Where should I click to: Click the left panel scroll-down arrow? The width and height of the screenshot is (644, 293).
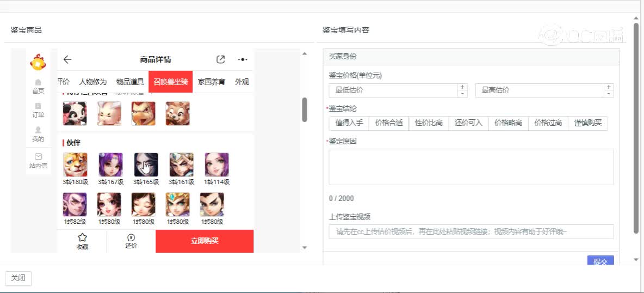(305, 247)
